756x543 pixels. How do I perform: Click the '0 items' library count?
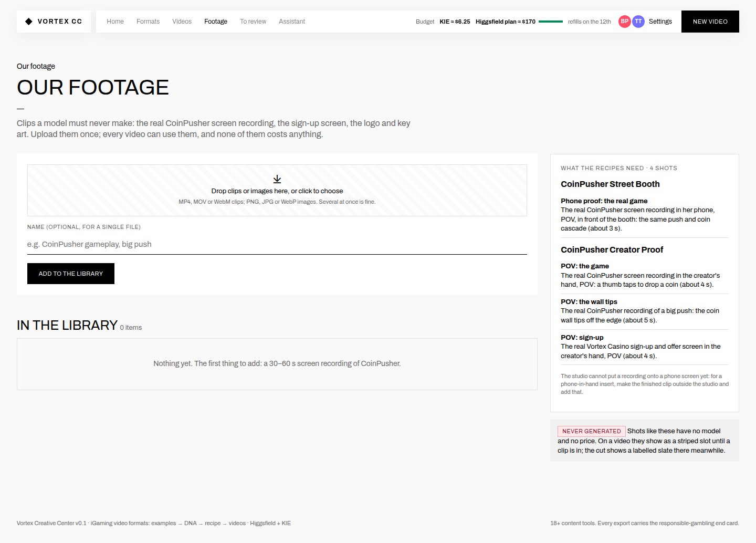(x=131, y=328)
